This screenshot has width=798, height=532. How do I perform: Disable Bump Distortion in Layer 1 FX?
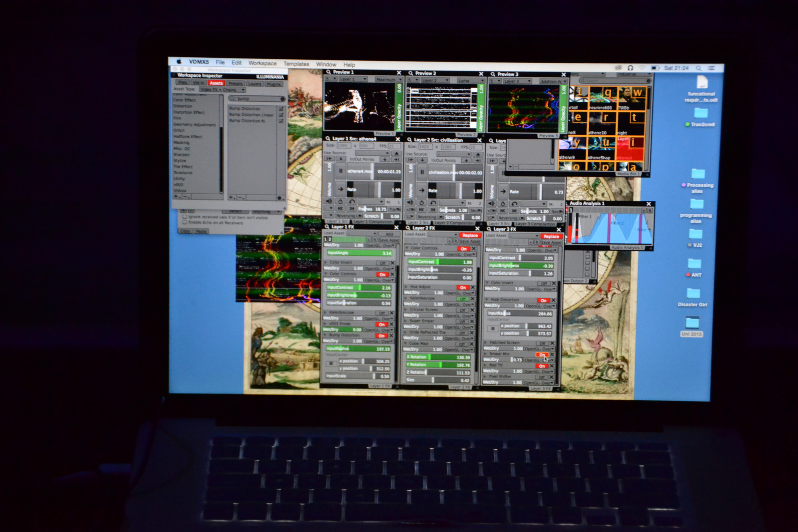tap(381, 336)
